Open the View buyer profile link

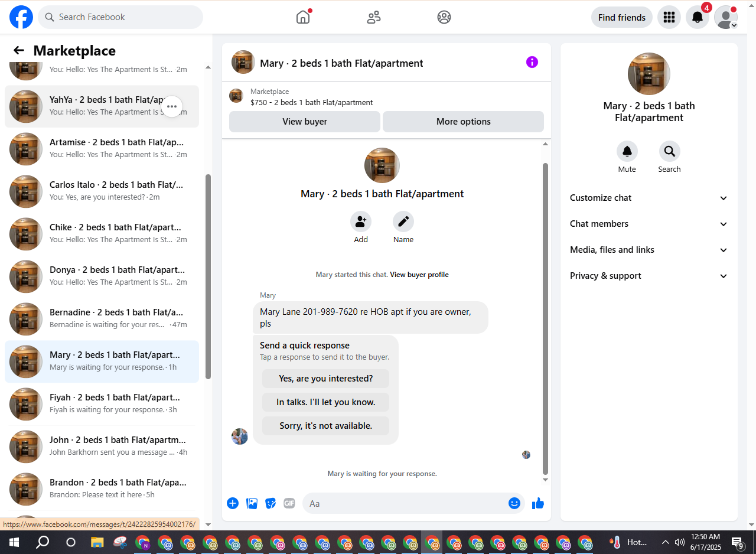[419, 275]
